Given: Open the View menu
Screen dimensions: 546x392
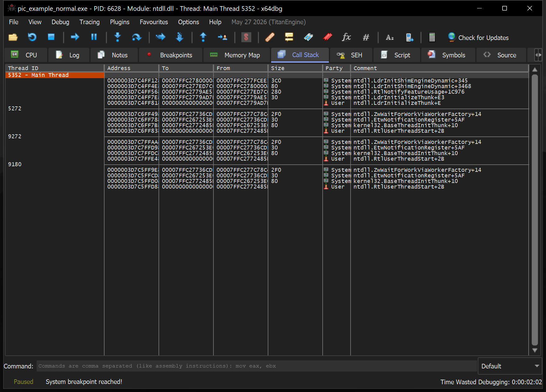Looking at the screenshot, I should click(35, 22).
